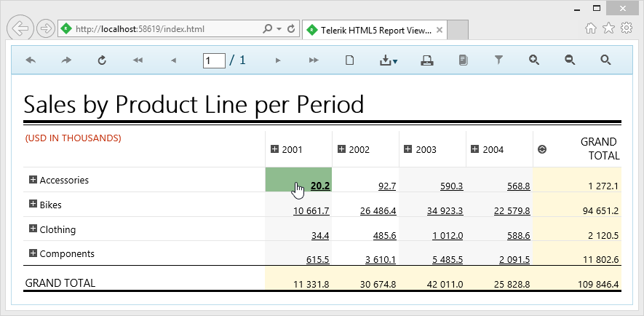Screen dimensions: 644x316
Task: Click the 2002 grand total 30 674.8
Action: [378, 284]
